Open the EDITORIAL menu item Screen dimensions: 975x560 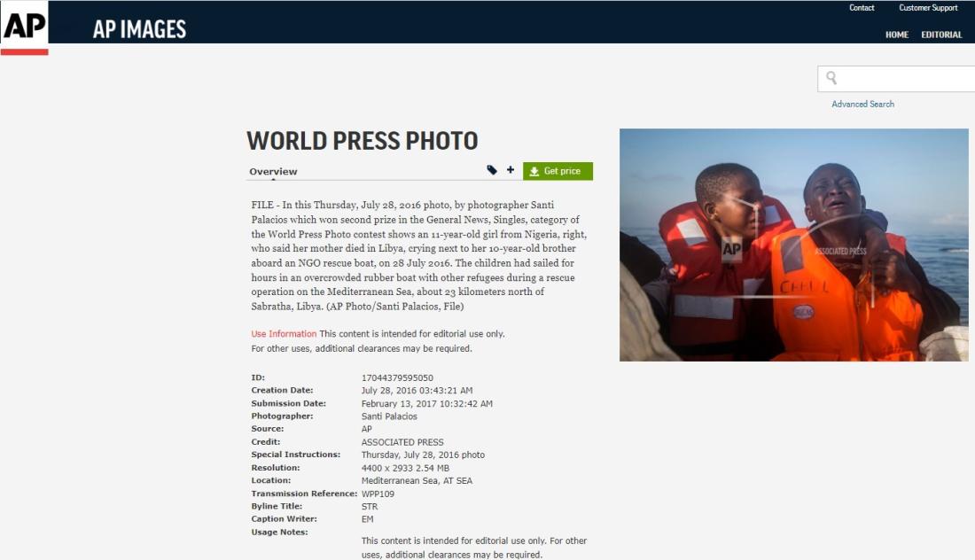pyautogui.click(x=941, y=35)
